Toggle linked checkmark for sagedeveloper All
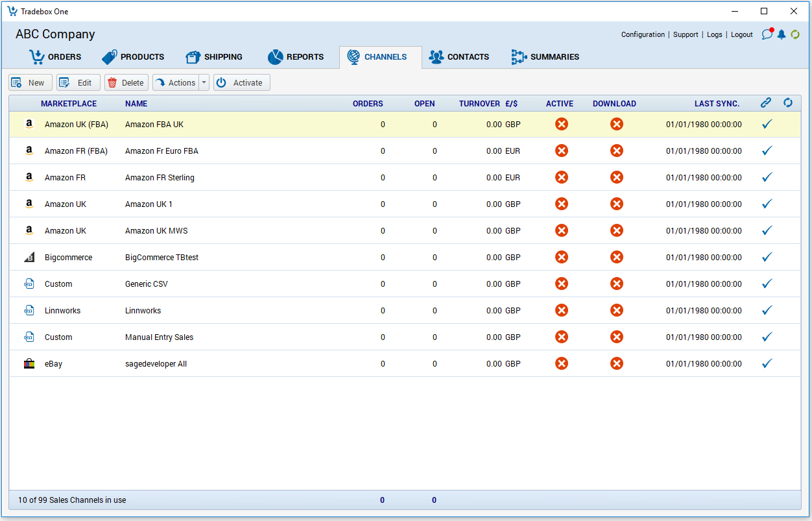Viewport: 812px width, 521px height. pos(767,364)
